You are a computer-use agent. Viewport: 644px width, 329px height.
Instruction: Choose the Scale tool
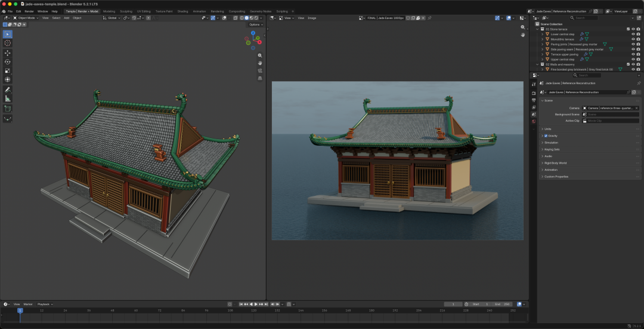(7, 70)
